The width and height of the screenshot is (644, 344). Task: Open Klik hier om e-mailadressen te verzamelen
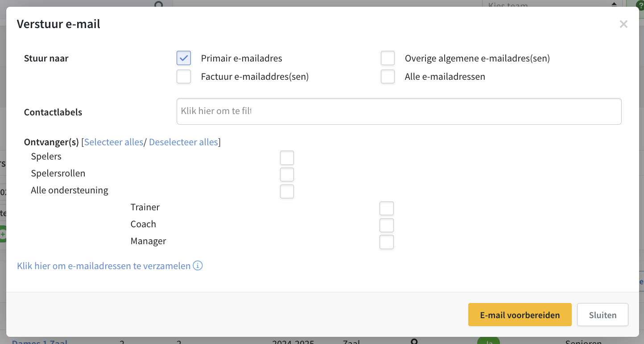tap(104, 266)
